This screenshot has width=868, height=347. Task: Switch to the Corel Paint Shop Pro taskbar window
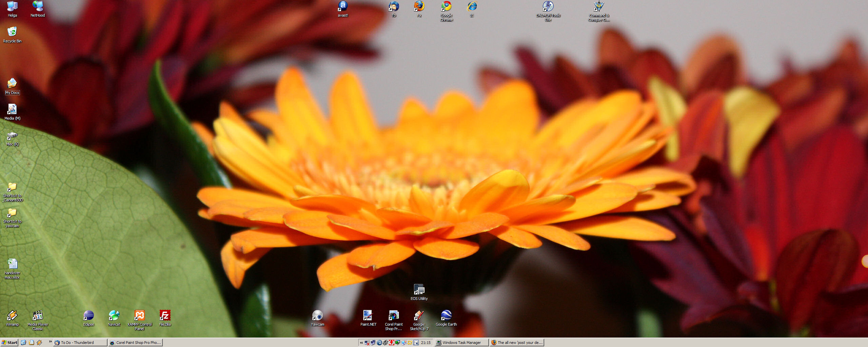[135, 343]
